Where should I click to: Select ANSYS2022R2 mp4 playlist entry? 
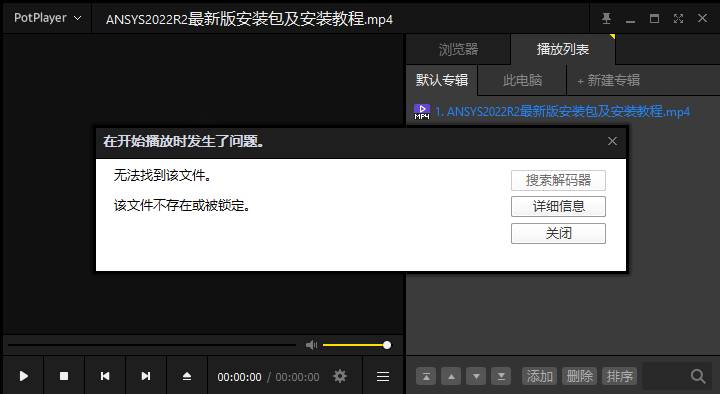pos(562,112)
